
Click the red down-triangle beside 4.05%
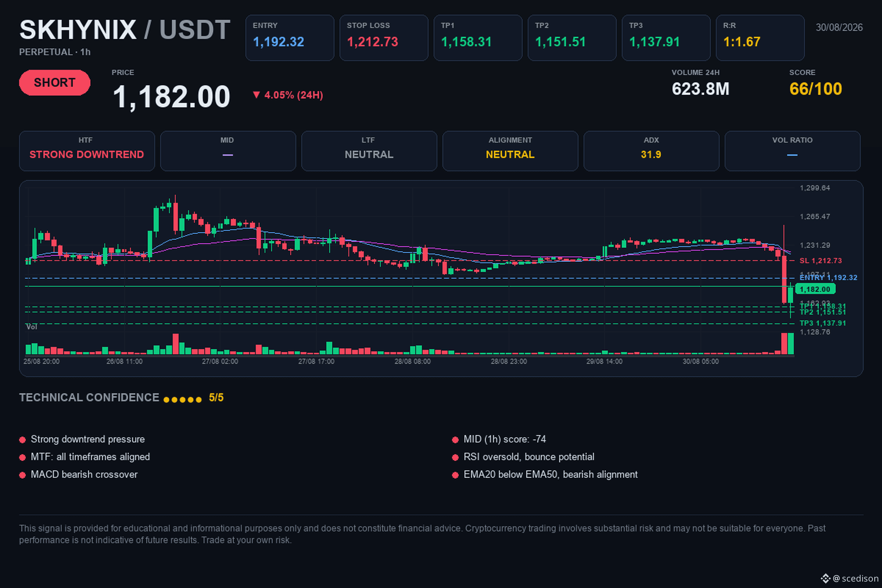click(x=256, y=95)
